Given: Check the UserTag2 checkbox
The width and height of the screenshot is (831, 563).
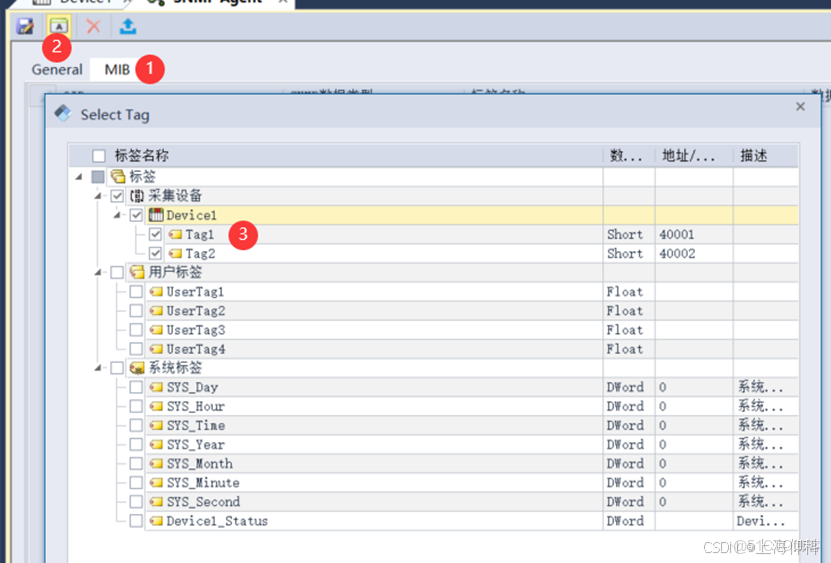Looking at the screenshot, I should [136, 311].
